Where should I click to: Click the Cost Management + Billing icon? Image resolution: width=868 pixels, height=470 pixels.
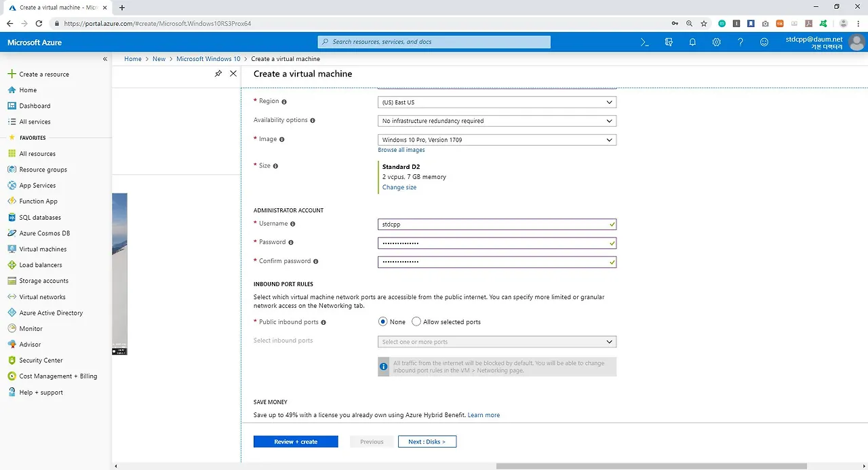click(x=12, y=376)
